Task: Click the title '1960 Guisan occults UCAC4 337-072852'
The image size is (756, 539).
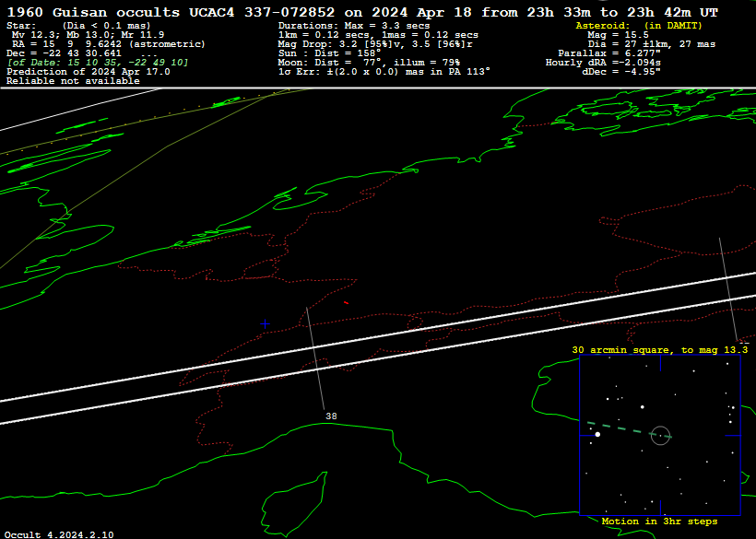Action: tap(171, 13)
